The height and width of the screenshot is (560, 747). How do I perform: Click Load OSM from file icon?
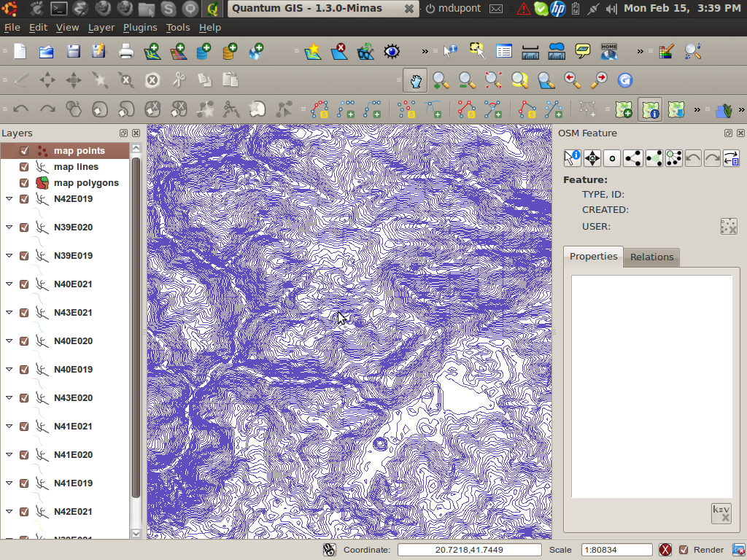click(624, 109)
